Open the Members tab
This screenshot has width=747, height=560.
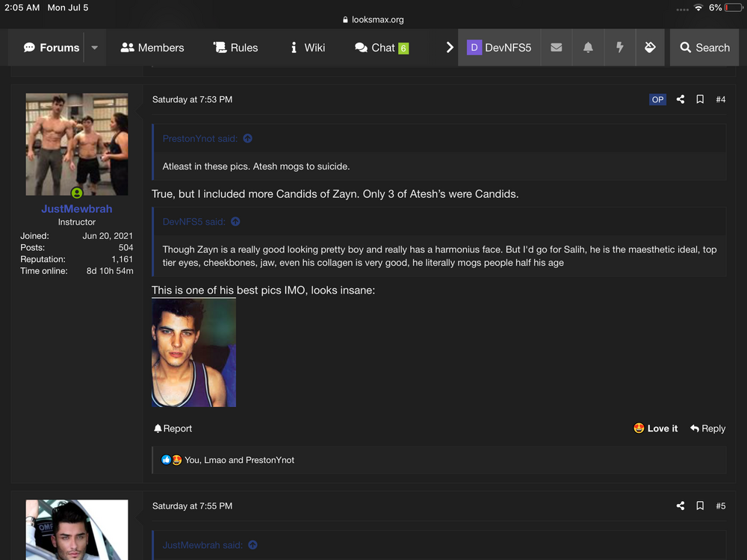(152, 48)
